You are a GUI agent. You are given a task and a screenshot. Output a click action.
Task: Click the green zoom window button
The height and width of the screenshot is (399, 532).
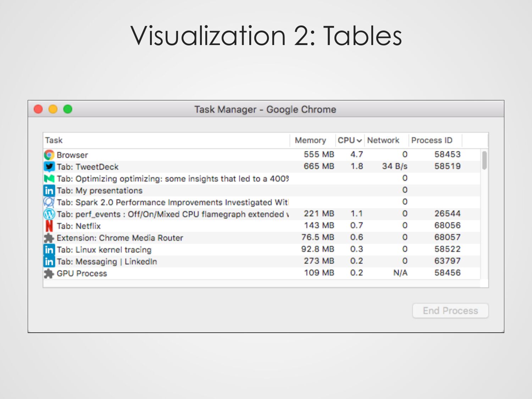point(68,109)
